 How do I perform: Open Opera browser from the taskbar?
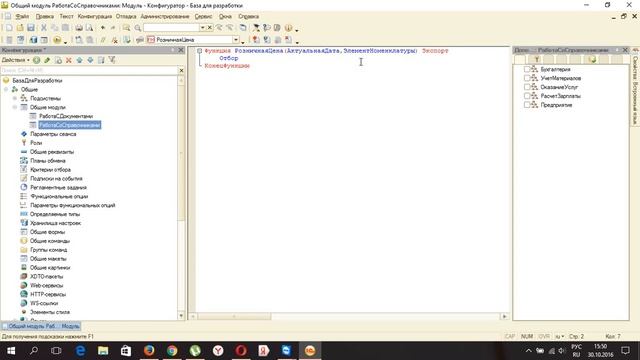click(241, 351)
